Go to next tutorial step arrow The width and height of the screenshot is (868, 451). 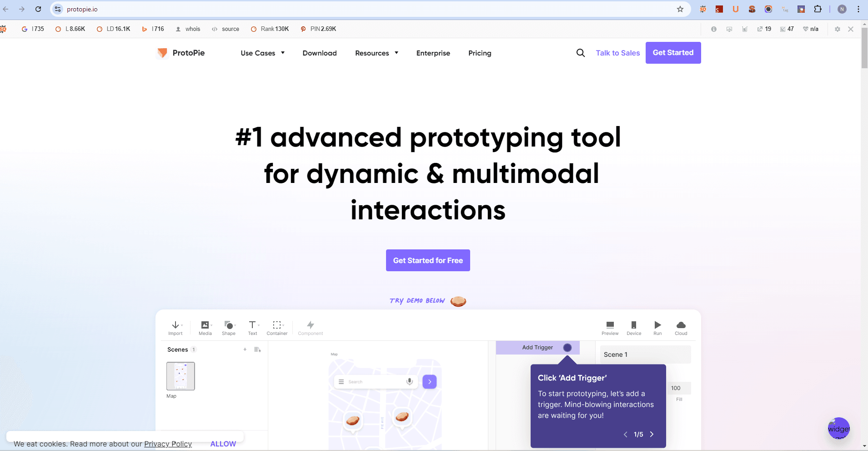click(652, 434)
